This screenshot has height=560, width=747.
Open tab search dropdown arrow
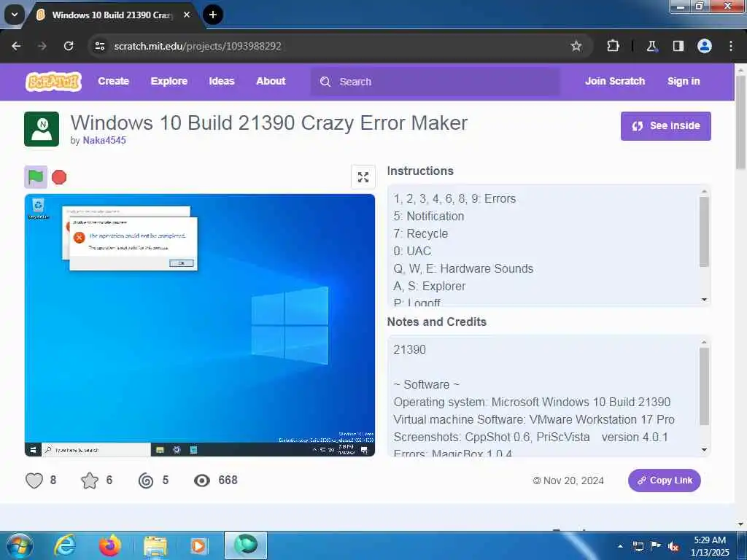pos(15,15)
